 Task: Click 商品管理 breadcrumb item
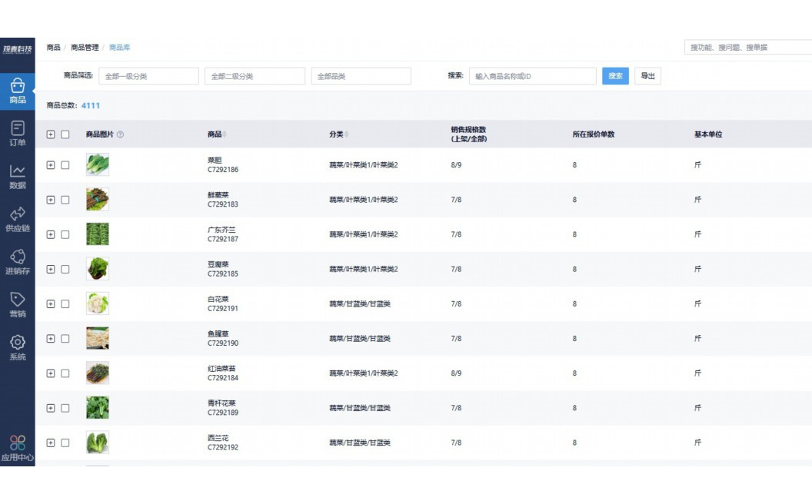pos(85,48)
